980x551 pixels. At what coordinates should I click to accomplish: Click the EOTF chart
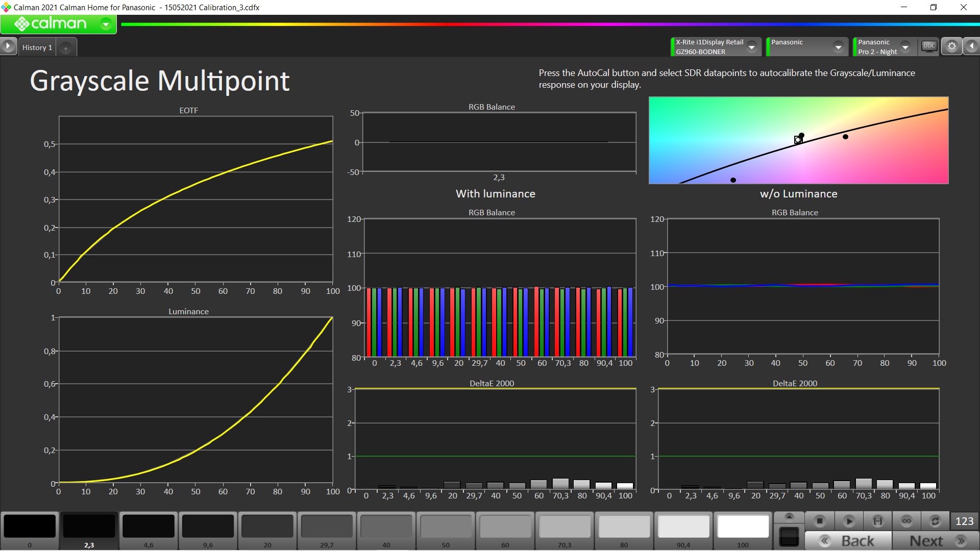click(x=196, y=199)
